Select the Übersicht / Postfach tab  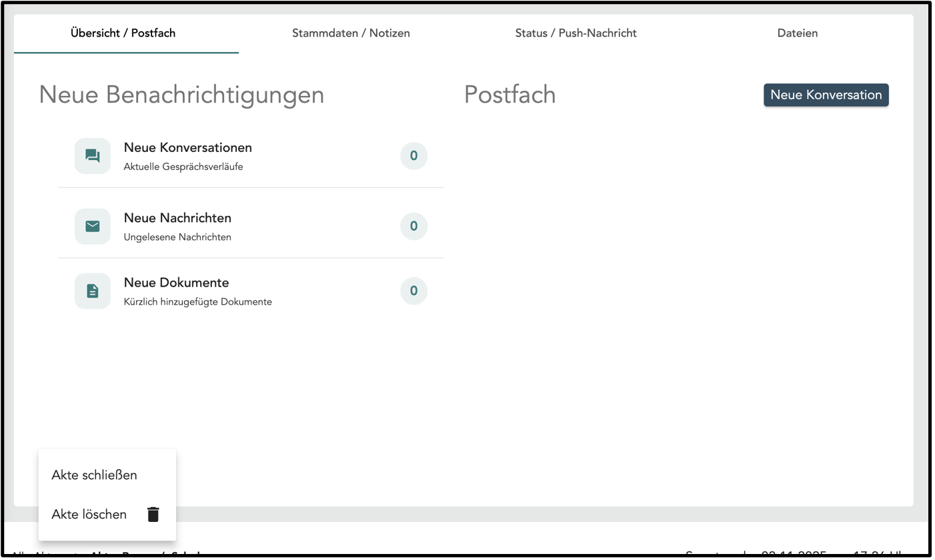123,33
